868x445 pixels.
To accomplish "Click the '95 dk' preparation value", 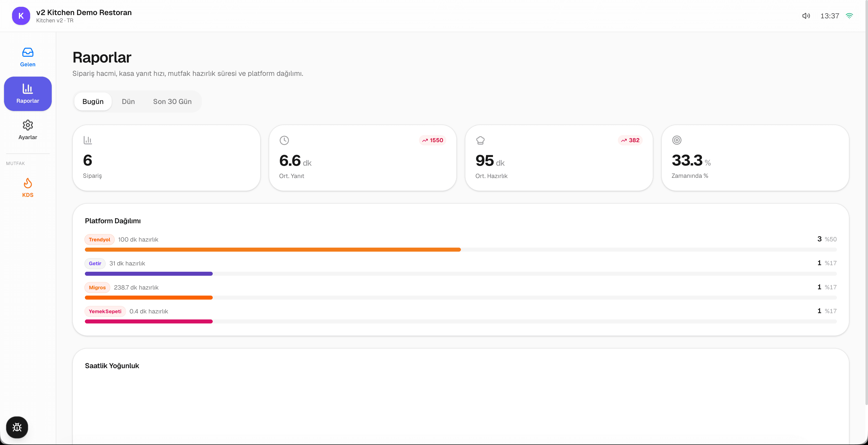I will coord(490,161).
